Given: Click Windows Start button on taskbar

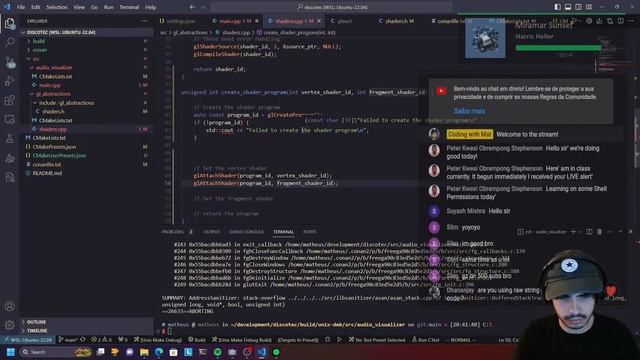Looking at the screenshot, I should point(11,352).
